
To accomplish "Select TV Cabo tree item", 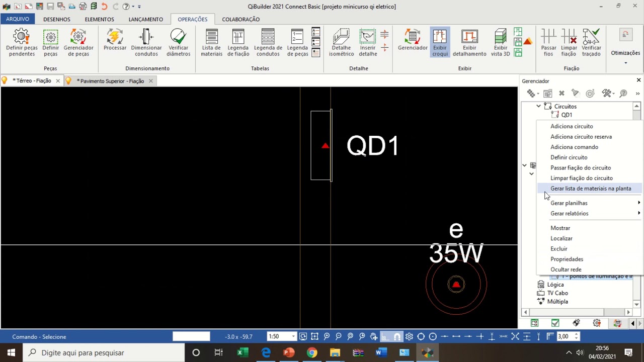I will point(557,293).
